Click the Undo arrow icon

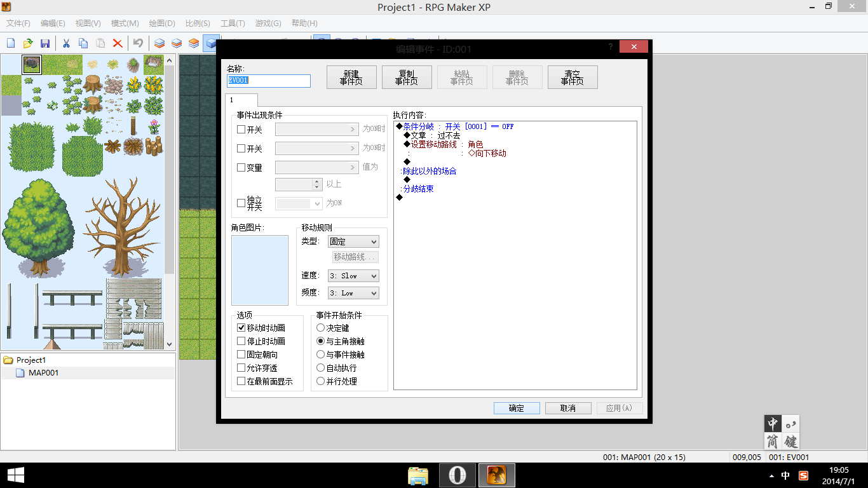coord(138,43)
